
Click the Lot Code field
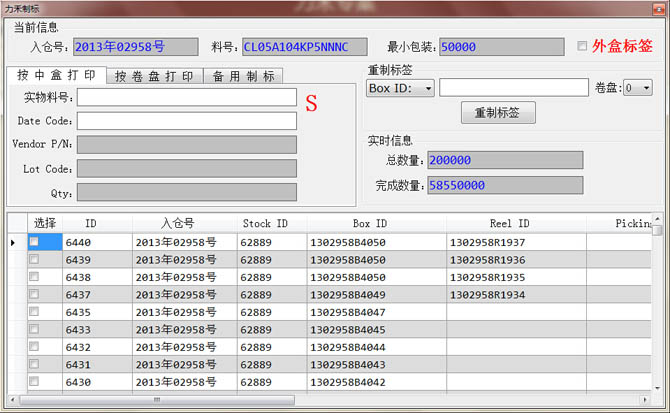click(187, 169)
